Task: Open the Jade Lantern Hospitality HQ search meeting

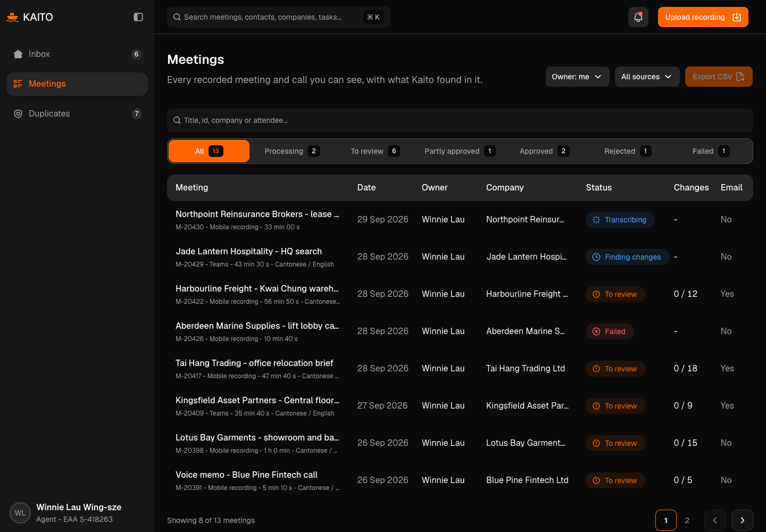Action: point(460,257)
